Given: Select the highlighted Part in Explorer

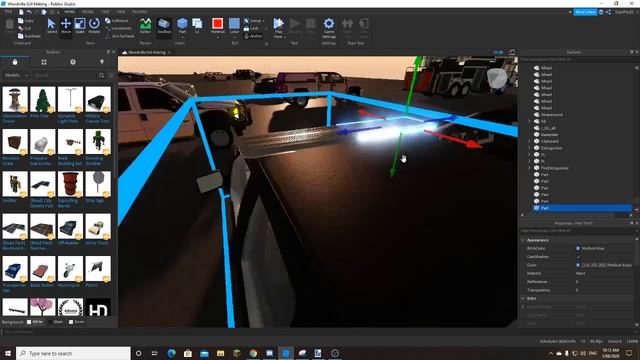Looking at the screenshot, I should [x=581, y=208].
